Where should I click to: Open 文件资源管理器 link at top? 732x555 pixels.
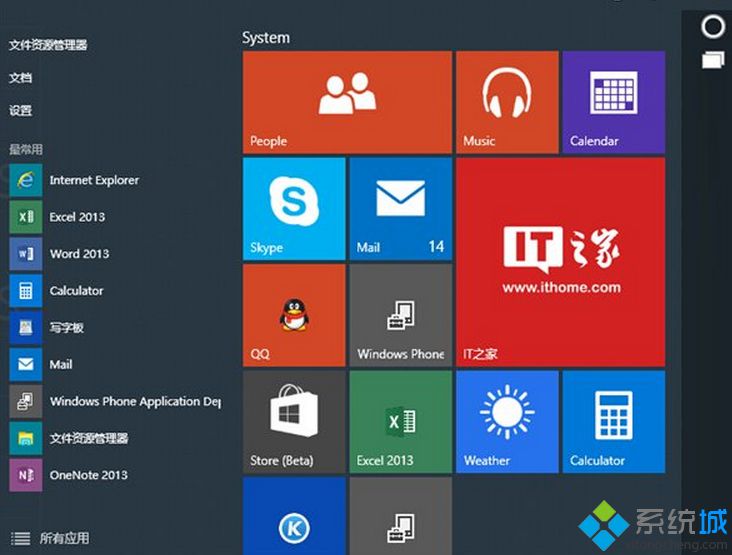click(x=48, y=45)
